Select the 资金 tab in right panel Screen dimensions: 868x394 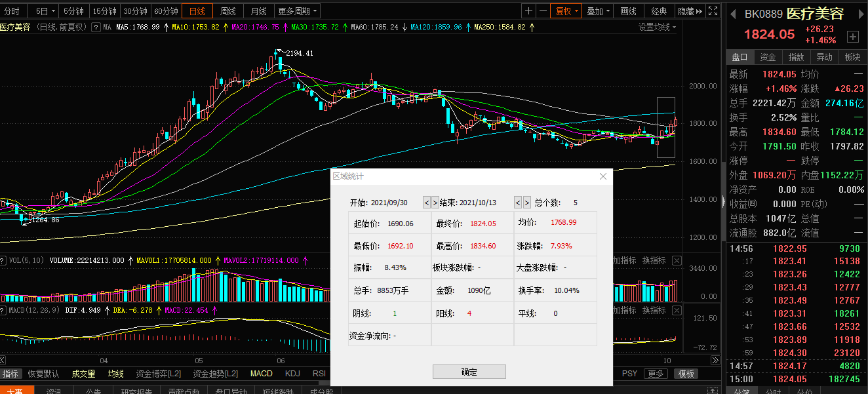click(768, 57)
